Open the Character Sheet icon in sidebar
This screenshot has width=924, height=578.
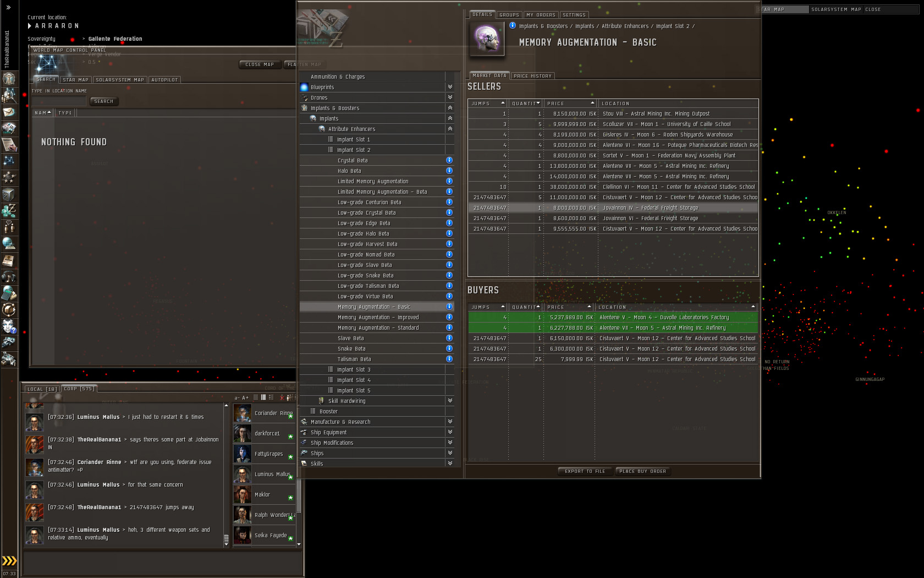[x=9, y=79]
